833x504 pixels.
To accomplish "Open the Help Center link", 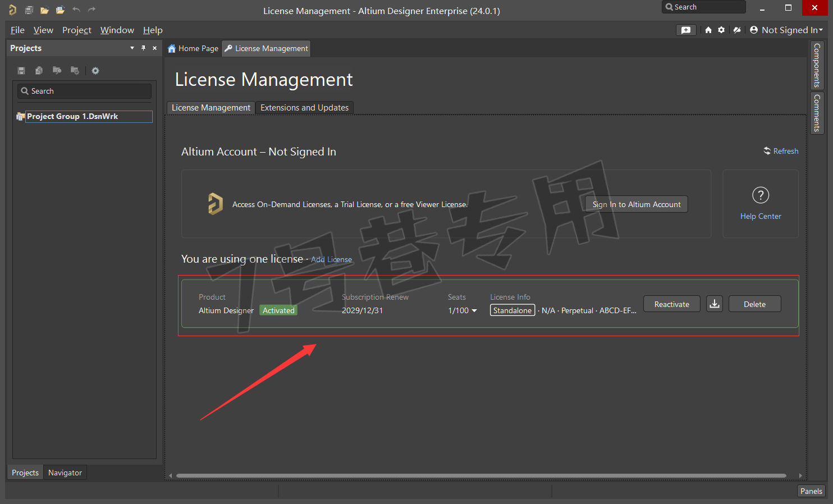I will tap(761, 216).
